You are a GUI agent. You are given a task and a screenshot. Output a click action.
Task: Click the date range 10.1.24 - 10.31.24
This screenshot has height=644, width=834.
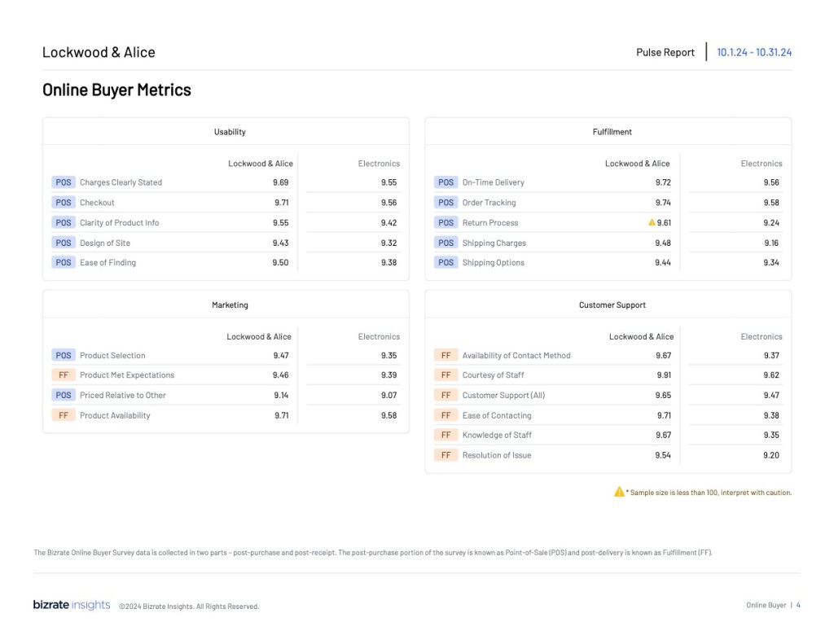coord(754,52)
